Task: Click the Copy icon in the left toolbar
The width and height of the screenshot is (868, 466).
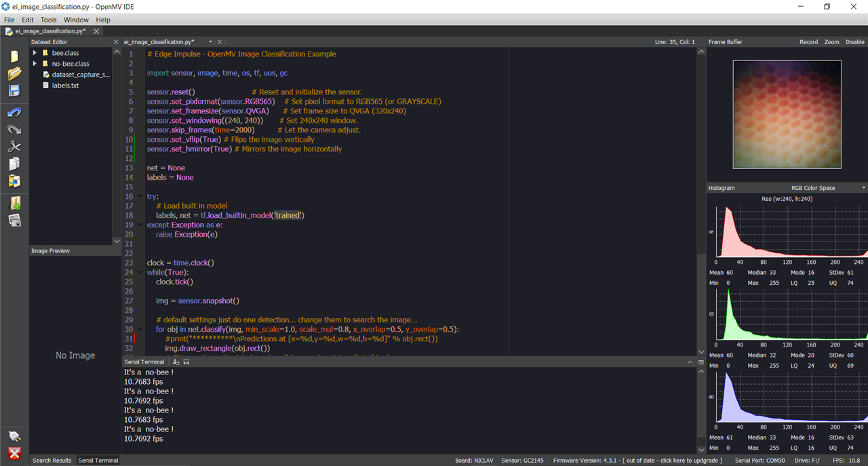Action: click(14, 163)
